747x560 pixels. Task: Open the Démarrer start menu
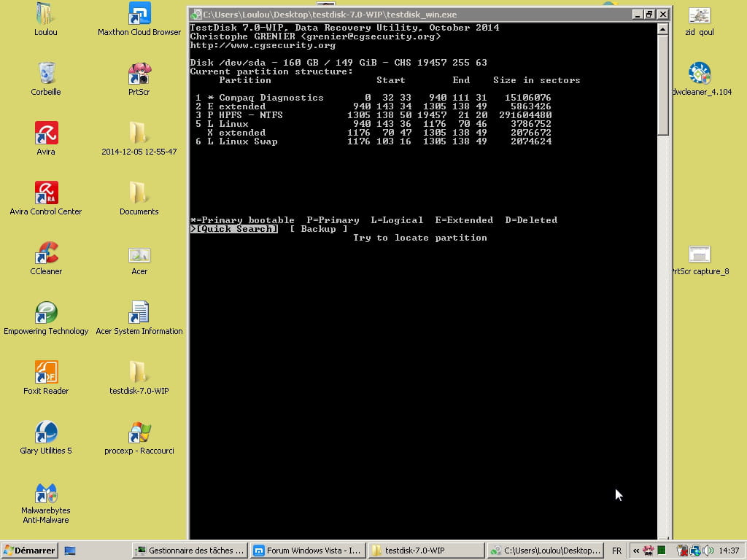point(29,551)
